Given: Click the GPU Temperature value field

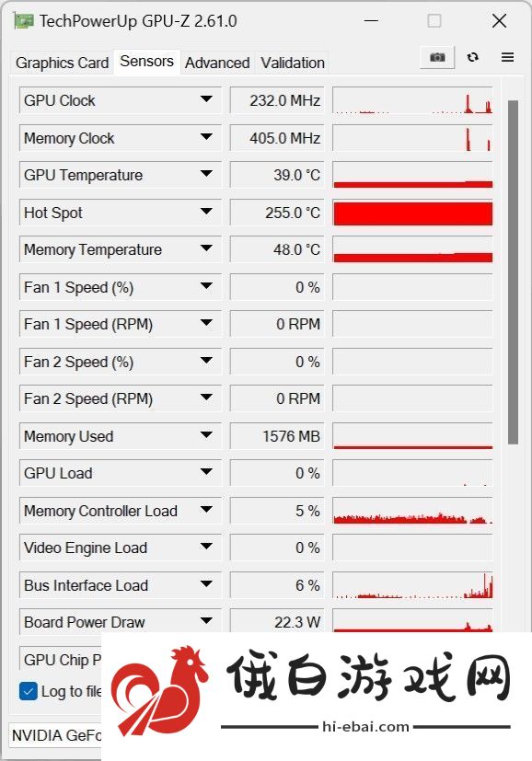Looking at the screenshot, I should click(277, 175).
